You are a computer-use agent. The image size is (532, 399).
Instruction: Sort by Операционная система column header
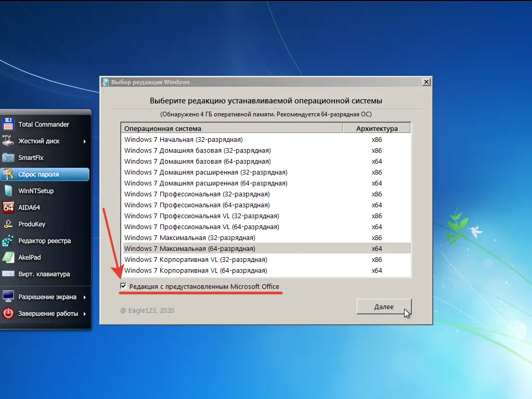tap(231, 128)
